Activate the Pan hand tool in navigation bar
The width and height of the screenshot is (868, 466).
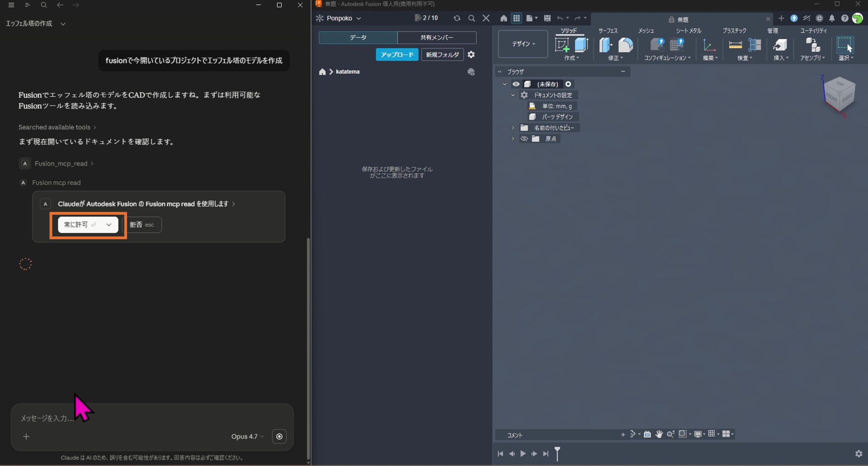point(659,434)
